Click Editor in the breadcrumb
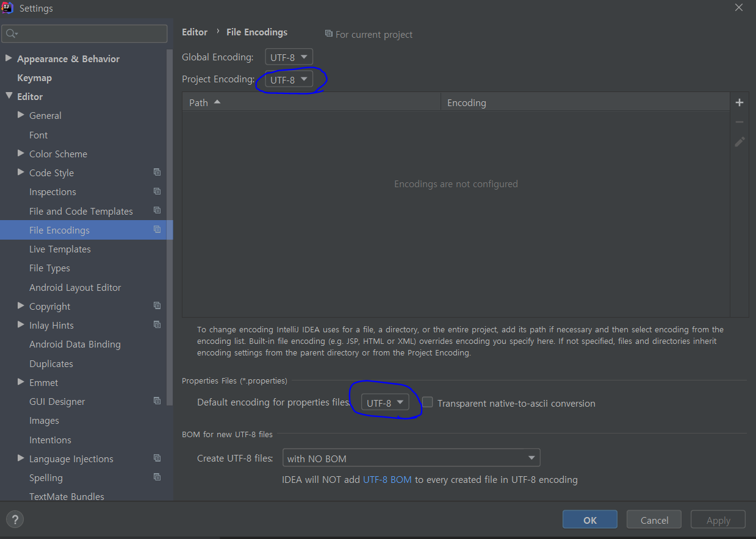Viewport: 756px width, 539px height. tap(195, 32)
